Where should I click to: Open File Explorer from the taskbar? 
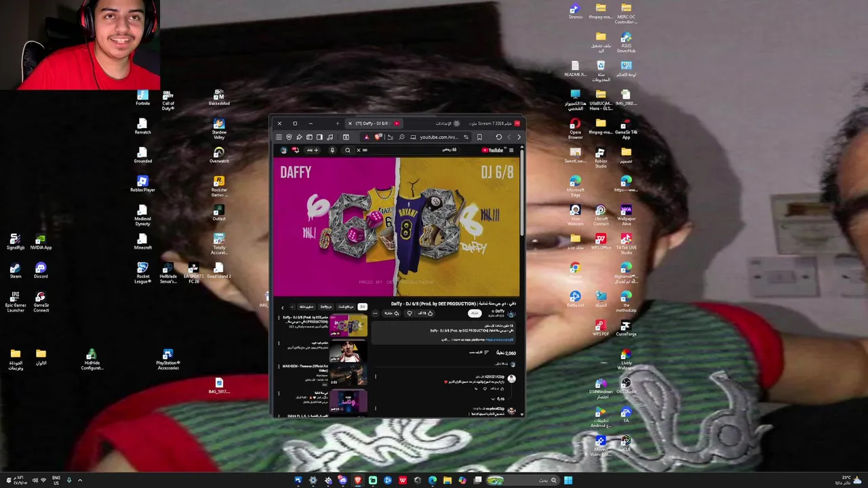448,481
